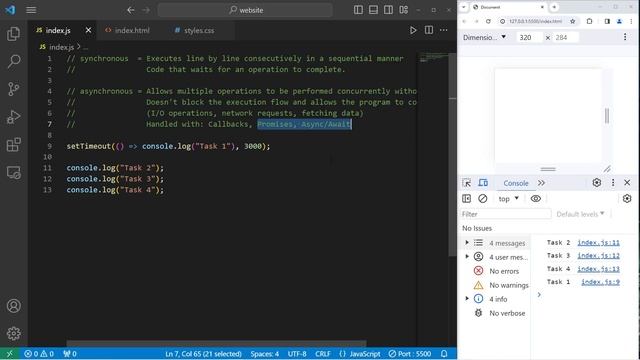Viewport: 640px width, 360px height.
Task: Expand console prompt chevron
Action: 539,295
